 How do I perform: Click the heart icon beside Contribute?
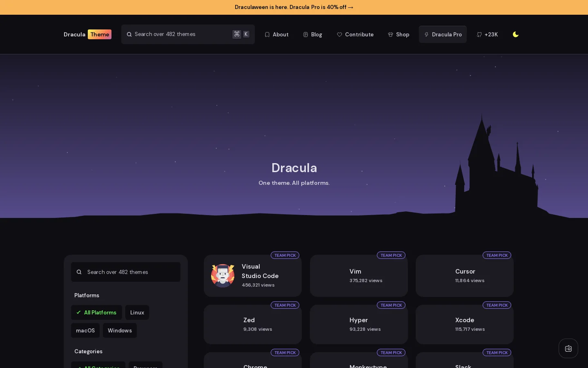tap(339, 35)
